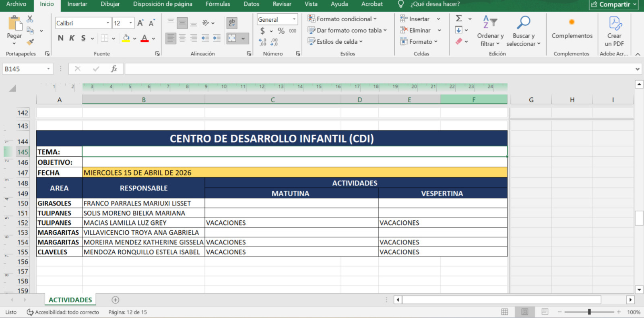Add new sheet with plus icon

pyautogui.click(x=116, y=300)
